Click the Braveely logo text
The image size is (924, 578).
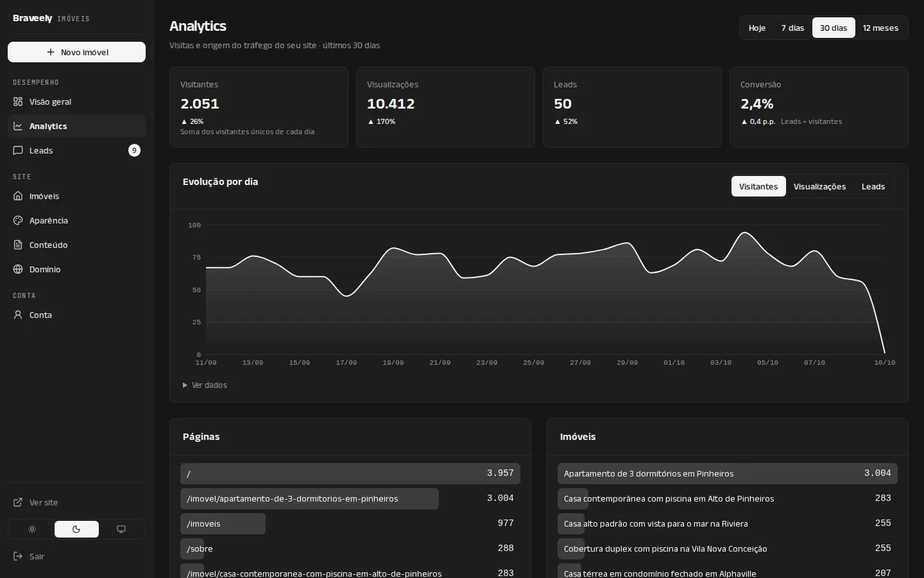pos(32,18)
